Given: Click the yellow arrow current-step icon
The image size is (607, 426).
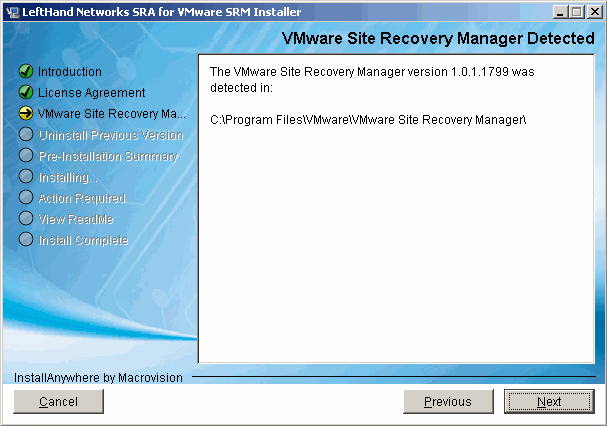Looking at the screenshot, I should [26, 114].
